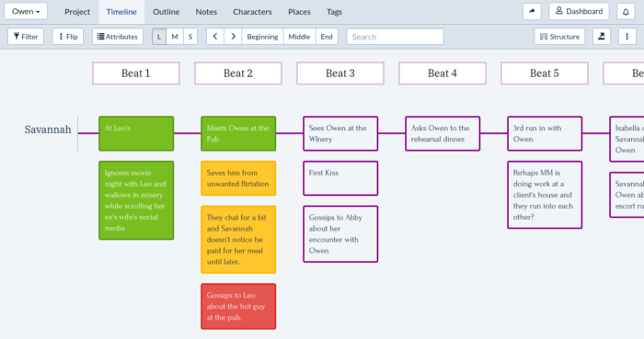Open the Attributes list
The width and height of the screenshot is (644, 339).
tap(118, 37)
